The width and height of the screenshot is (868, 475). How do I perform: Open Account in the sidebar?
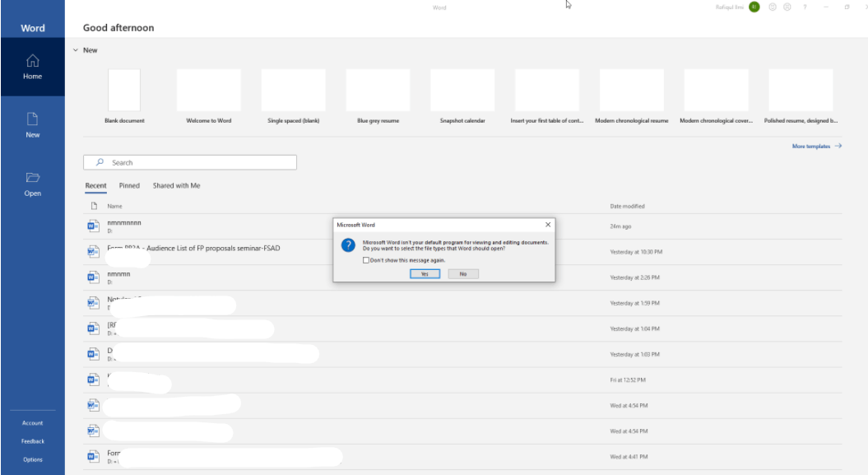pyautogui.click(x=33, y=423)
